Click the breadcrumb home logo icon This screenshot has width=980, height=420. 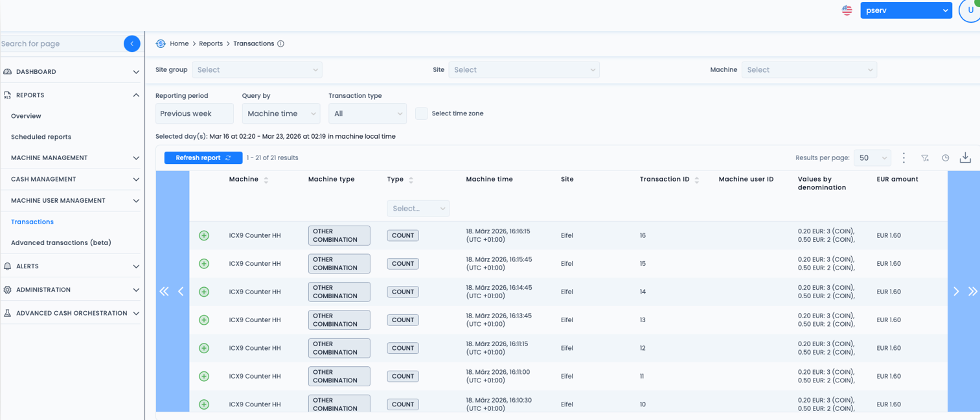coord(161,43)
